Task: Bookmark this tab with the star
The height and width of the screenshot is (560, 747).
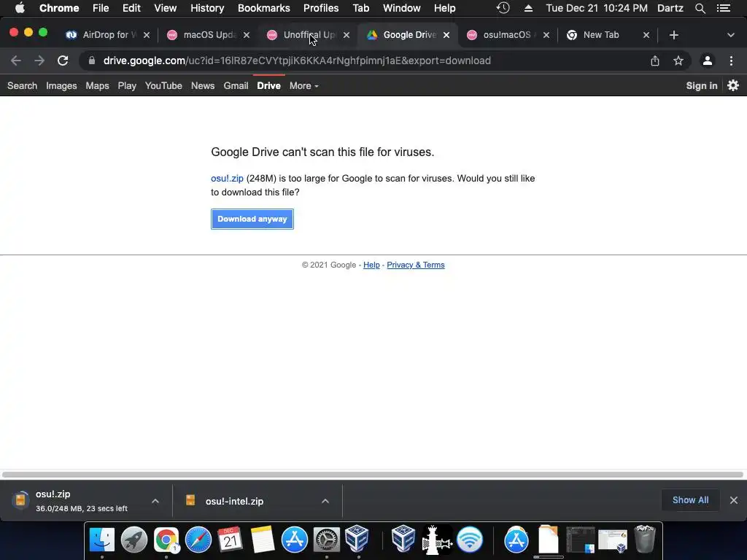Action: [x=678, y=61]
